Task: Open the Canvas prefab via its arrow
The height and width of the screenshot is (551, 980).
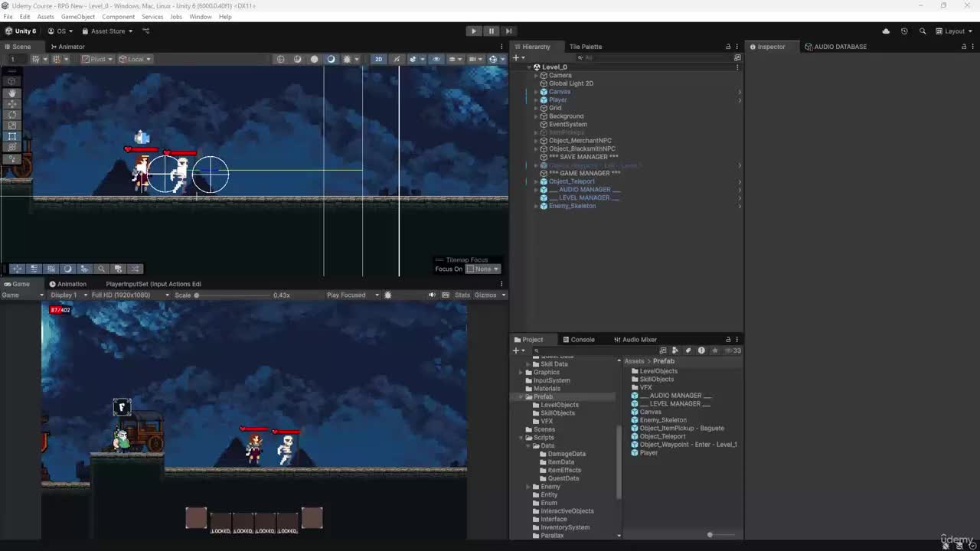Action: (740, 92)
